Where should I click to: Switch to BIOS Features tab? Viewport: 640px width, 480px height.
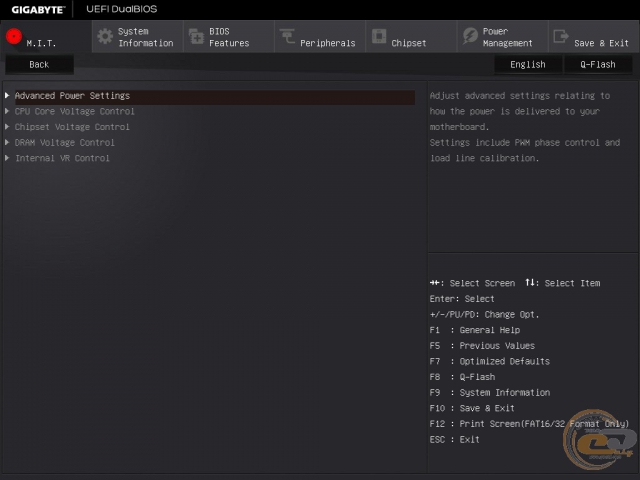point(229,37)
